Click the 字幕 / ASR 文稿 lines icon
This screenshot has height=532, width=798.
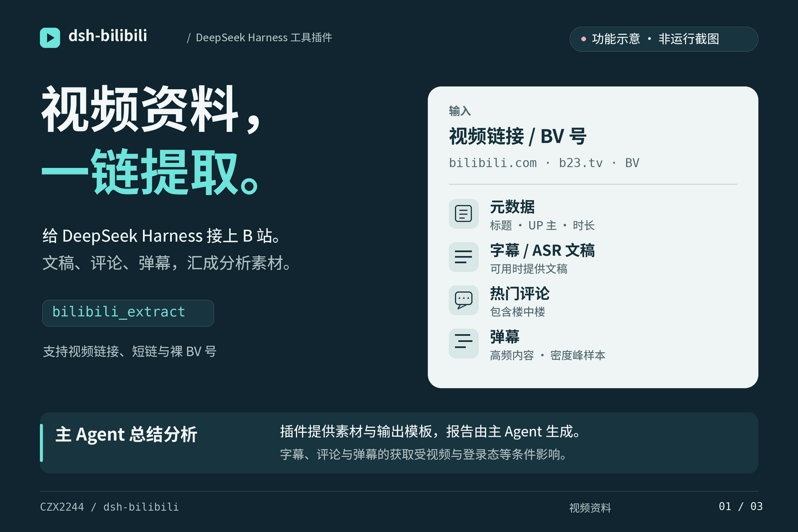tap(463, 257)
